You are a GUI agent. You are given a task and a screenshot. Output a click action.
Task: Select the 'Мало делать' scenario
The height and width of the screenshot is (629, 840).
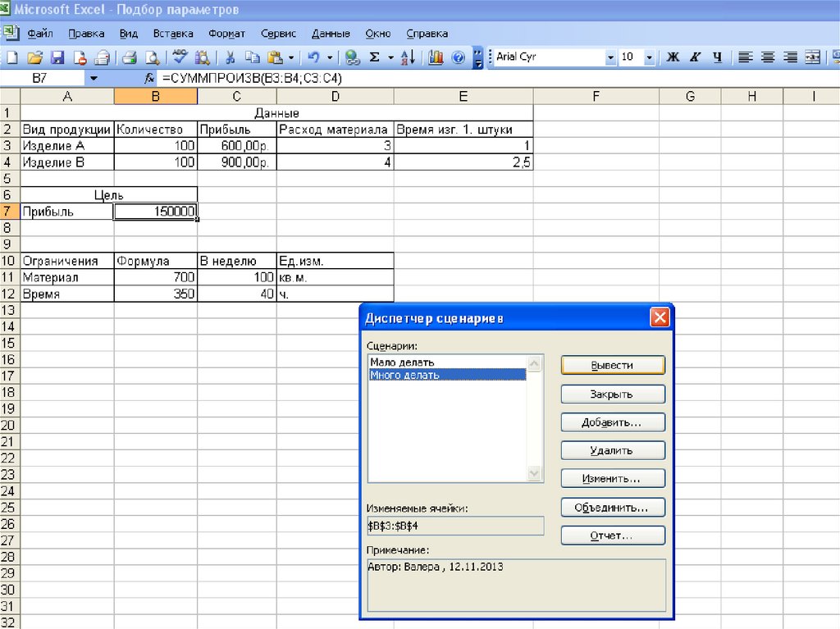click(402, 362)
